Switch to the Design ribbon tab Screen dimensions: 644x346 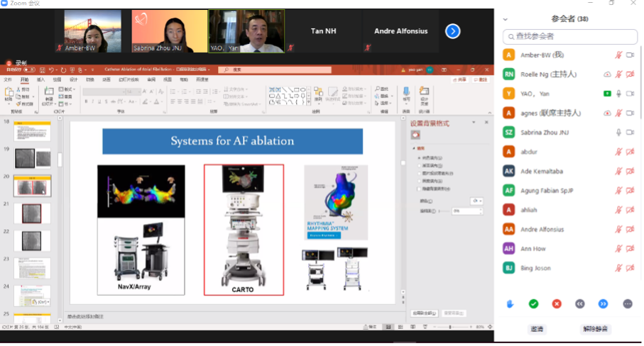pos(74,79)
